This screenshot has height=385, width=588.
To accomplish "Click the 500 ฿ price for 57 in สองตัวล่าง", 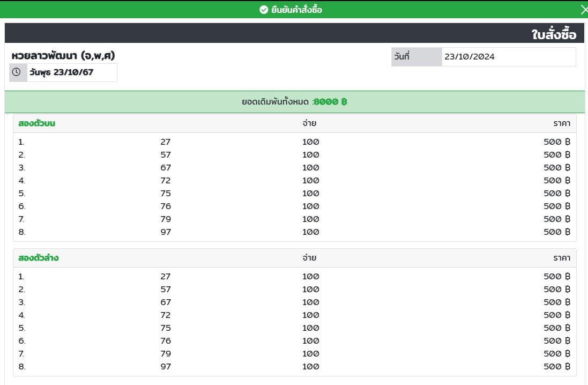I will pos(557,290).
